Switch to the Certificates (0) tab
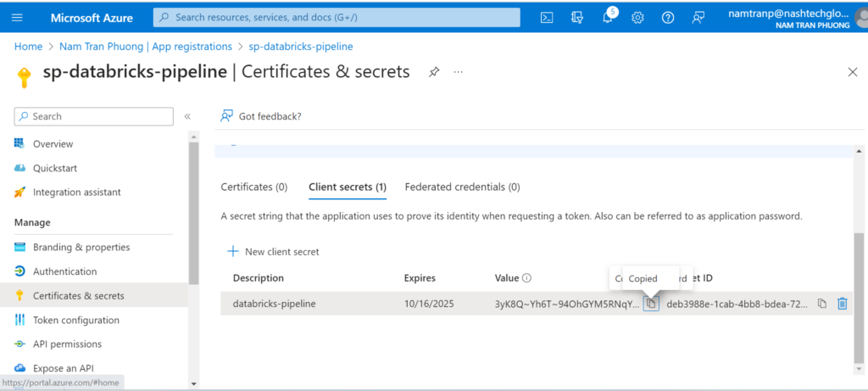Viewport: 868px width, 391px height. [x=253, y=187]
